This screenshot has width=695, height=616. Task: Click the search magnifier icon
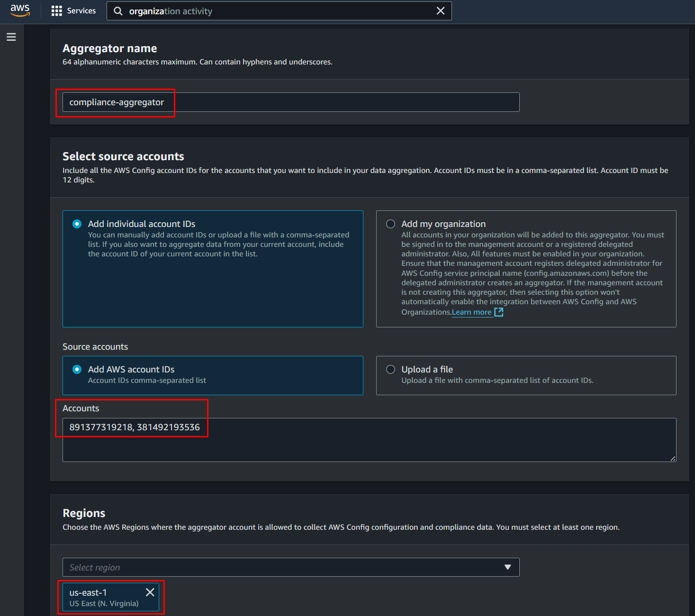coord(118,11)
